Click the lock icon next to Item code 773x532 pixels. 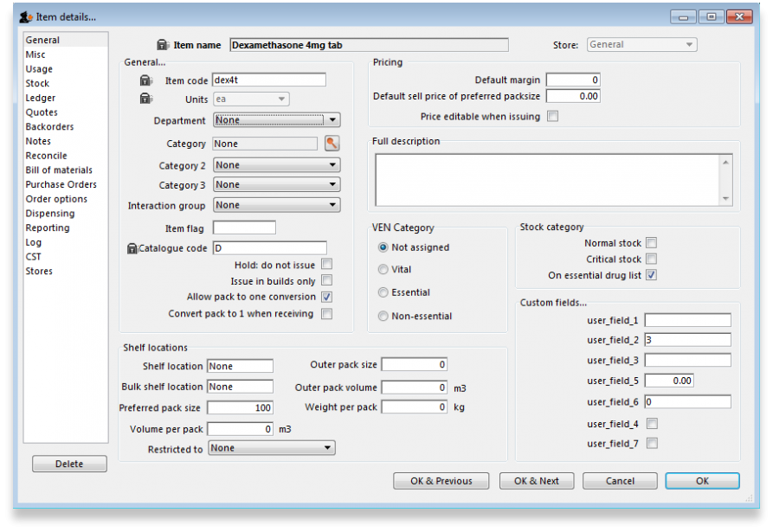[x=145, y=80]
